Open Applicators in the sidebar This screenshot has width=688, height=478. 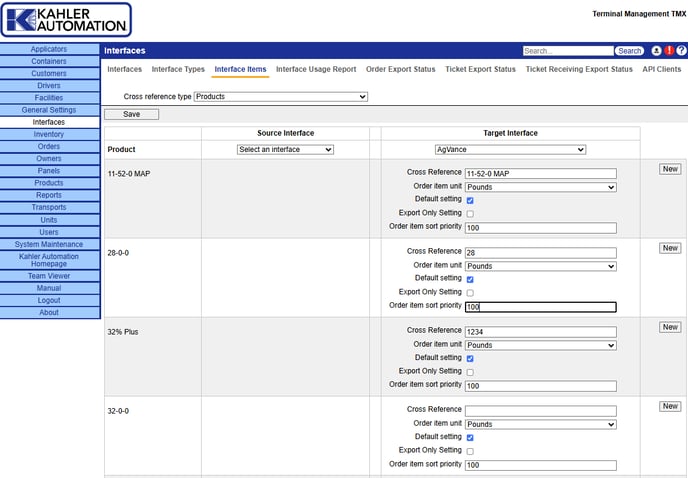49,49
